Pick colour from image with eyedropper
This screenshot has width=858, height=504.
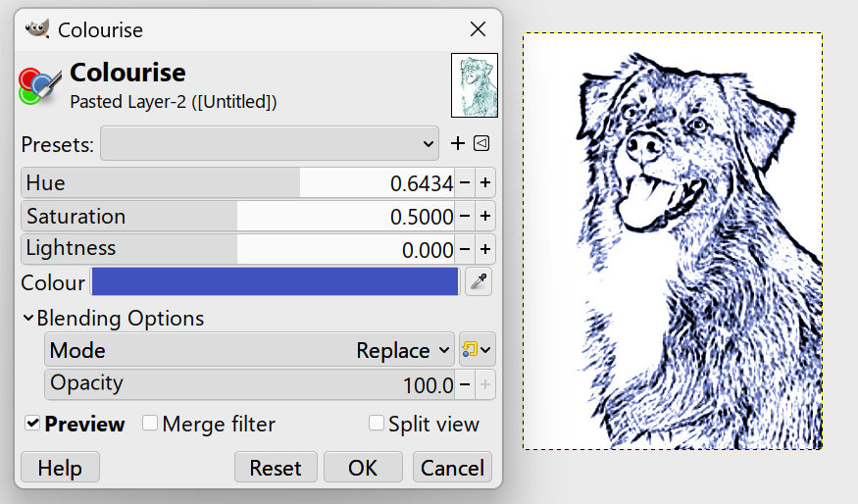(x=479, y=281)
